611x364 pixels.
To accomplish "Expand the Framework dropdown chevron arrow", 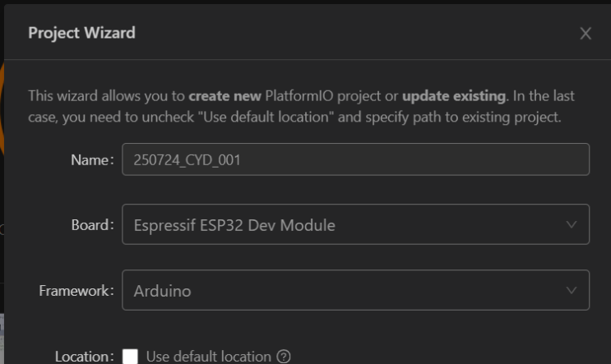I will 572,290.
